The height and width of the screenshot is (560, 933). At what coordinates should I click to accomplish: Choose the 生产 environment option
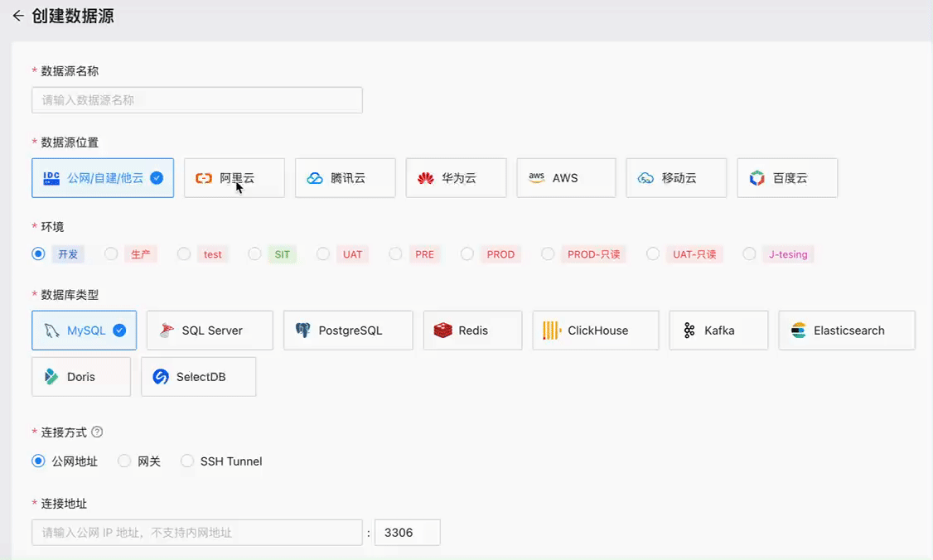click(111, 254)
